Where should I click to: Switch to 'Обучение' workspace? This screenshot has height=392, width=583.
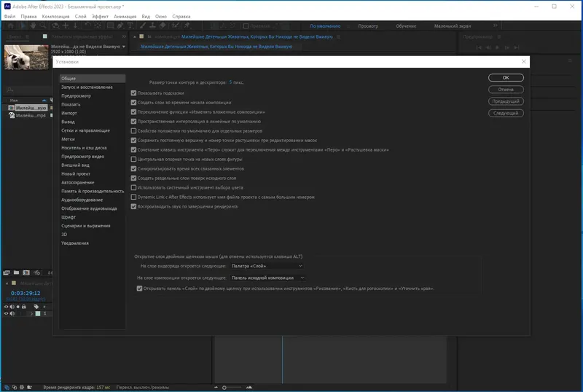406,26
